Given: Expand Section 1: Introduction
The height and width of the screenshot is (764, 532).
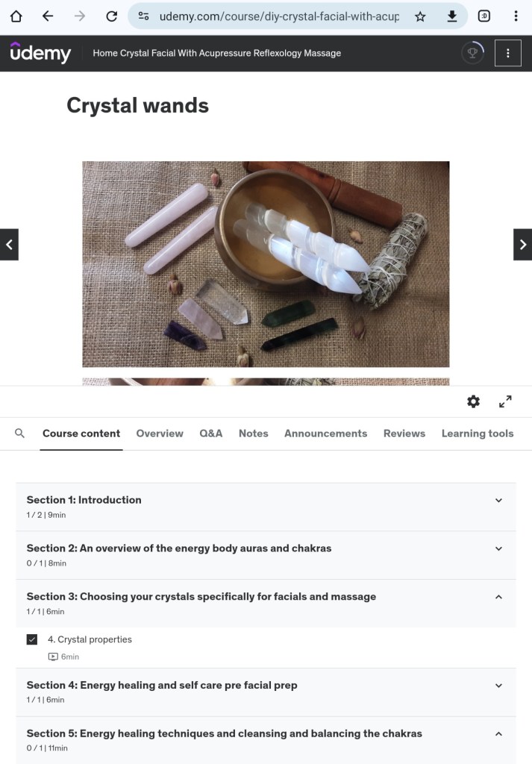Looking at the screenshot, I should pyautogui.click(x=498, y=500).
